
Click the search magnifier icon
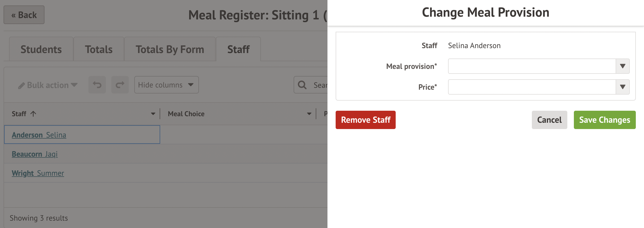[x=302, y=85]
